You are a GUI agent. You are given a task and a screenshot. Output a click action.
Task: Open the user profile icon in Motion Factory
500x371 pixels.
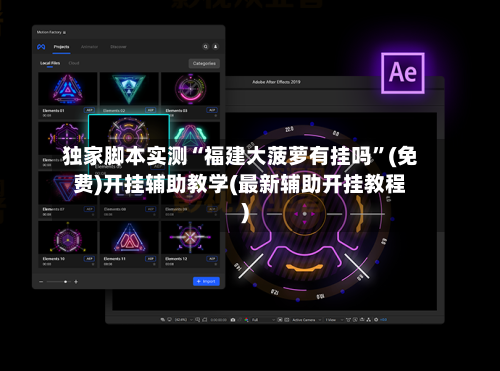(x=216, y=47)
